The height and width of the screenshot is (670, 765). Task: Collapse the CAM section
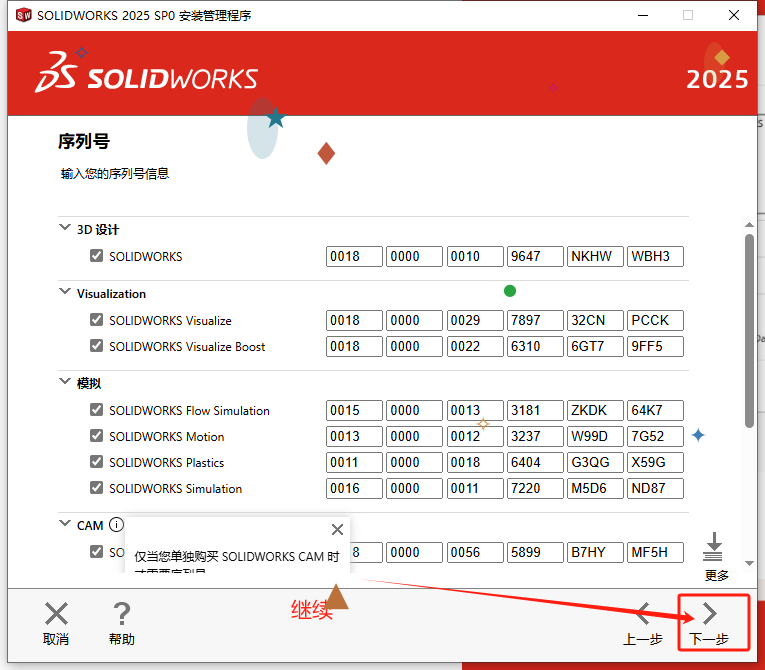point(64,523)
